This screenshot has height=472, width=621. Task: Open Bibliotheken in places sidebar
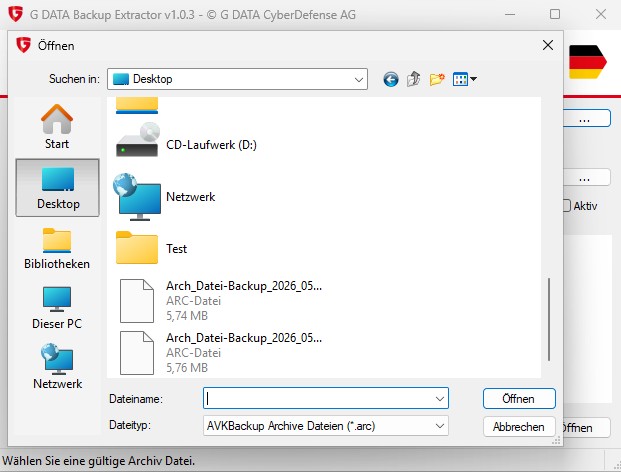pyautogui.click(x=57, y=249)
